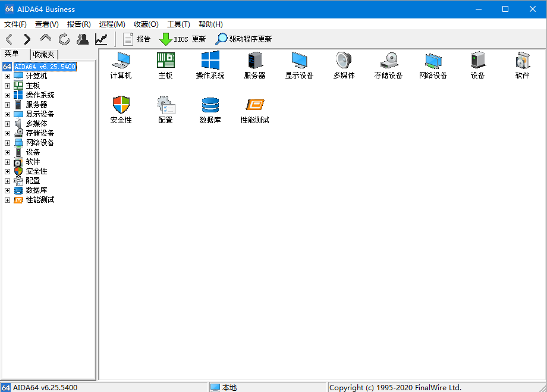
Task: Click the Back arrow toolbar button
Action: point(10,39)
